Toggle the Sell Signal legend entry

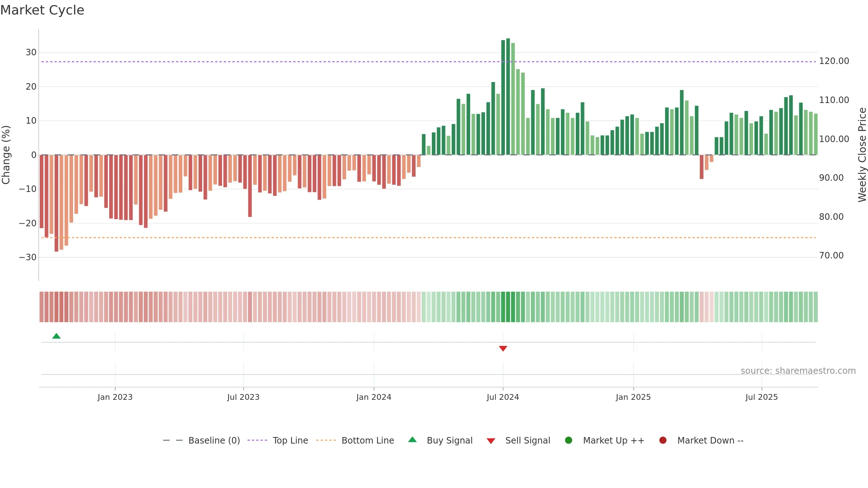tap(518, 440)
